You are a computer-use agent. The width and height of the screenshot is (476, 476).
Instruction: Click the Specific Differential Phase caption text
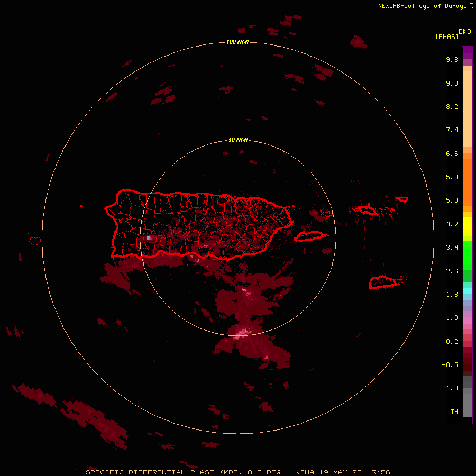point(164,472)
